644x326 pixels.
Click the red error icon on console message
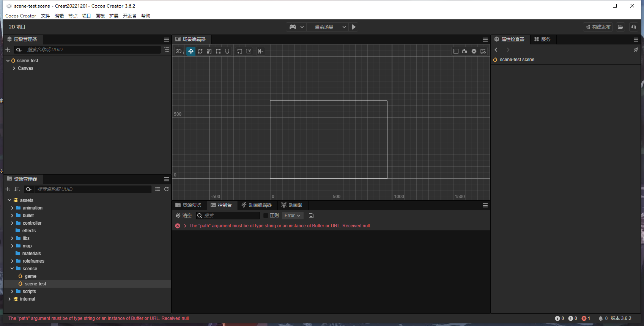pyautogui.click(x=178, y=226)
